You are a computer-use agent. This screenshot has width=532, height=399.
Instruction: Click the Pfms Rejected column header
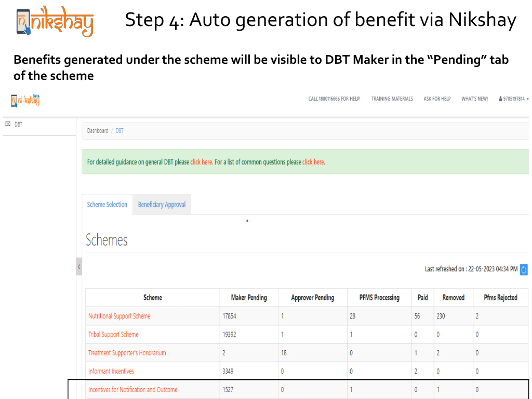(x=500, y=298)
